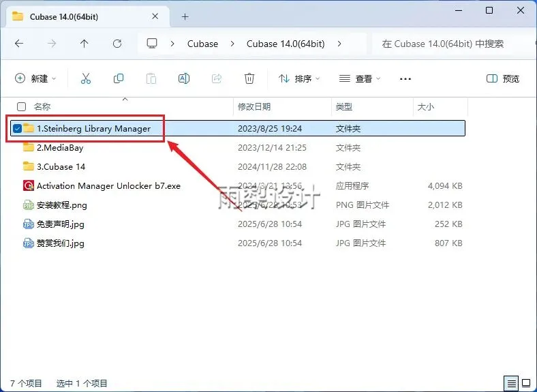Select 2.MediaBay folder name
Screen dimensions: 537x392
pos(60,148)
